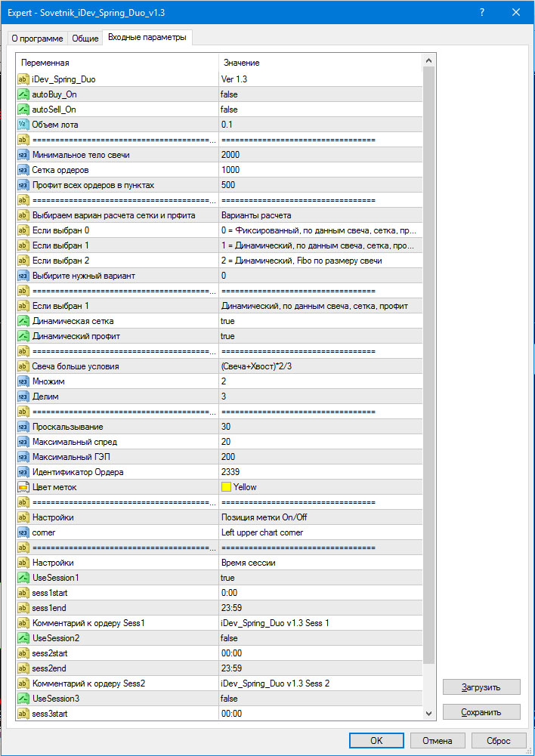
Task: Click the integer icon beside Сетка ордеров
Action: pos(23,170)
